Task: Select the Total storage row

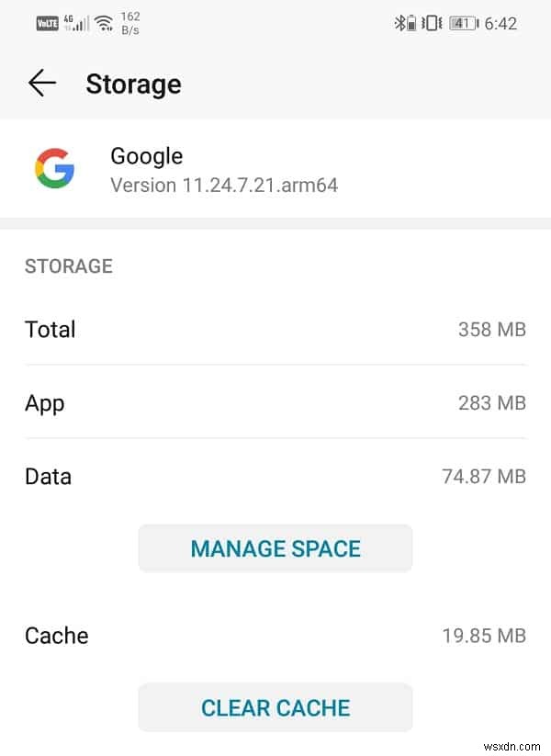Action: point(275,329)
